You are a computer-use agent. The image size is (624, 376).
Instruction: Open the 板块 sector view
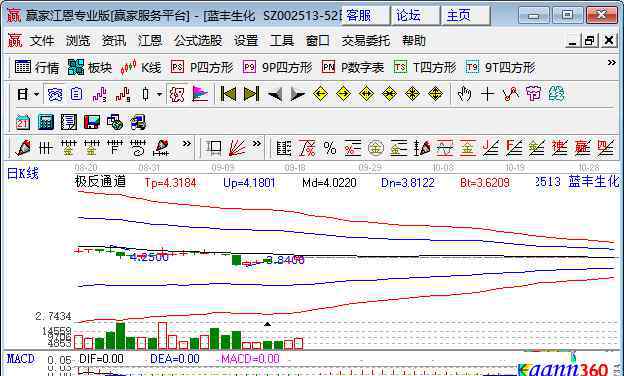click(90, 67)
